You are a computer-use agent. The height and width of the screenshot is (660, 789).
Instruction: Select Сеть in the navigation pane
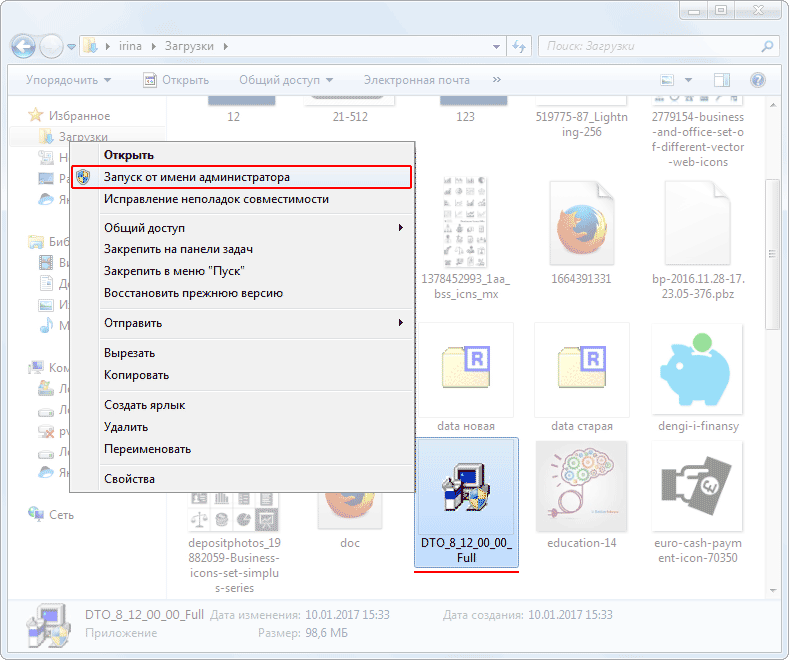coord(60,513)
